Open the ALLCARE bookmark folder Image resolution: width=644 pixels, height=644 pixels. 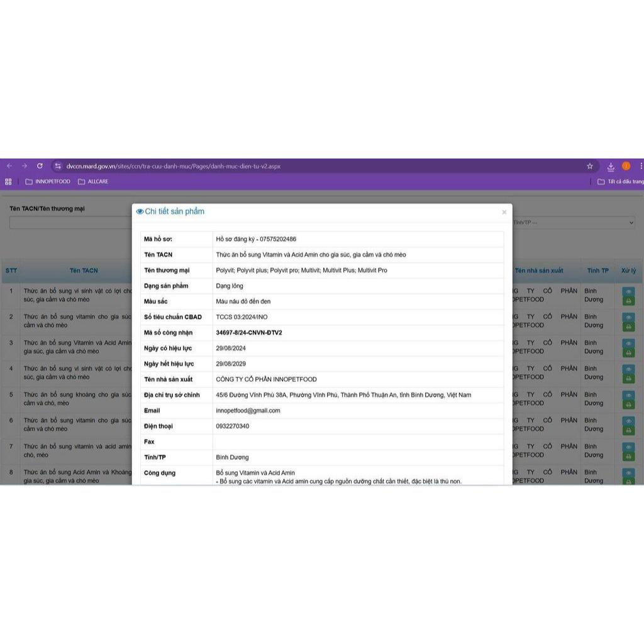point(93,182)
